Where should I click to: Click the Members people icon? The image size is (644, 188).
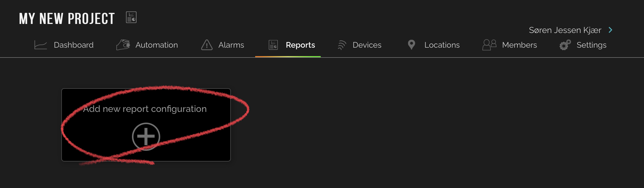click(489, 45)
